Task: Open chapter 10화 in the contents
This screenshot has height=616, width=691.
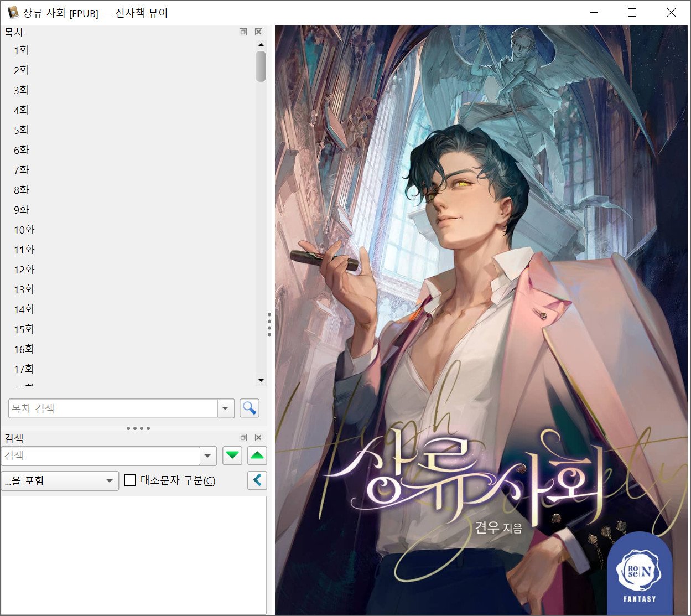Action: [x=24, y=230]
